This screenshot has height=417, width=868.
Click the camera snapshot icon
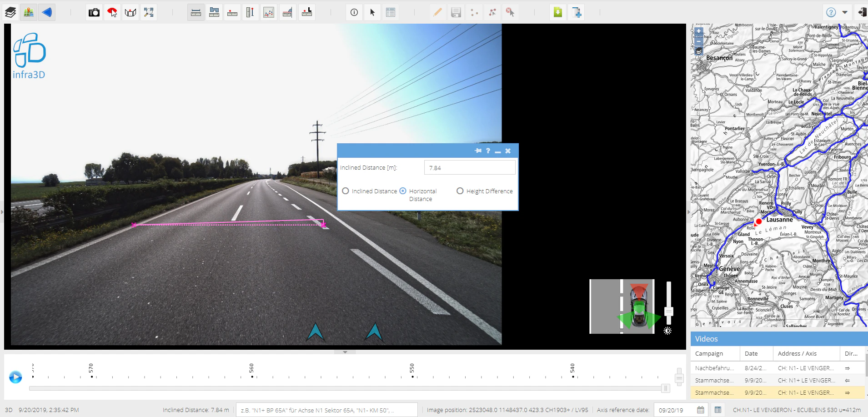tap(94, 12)
